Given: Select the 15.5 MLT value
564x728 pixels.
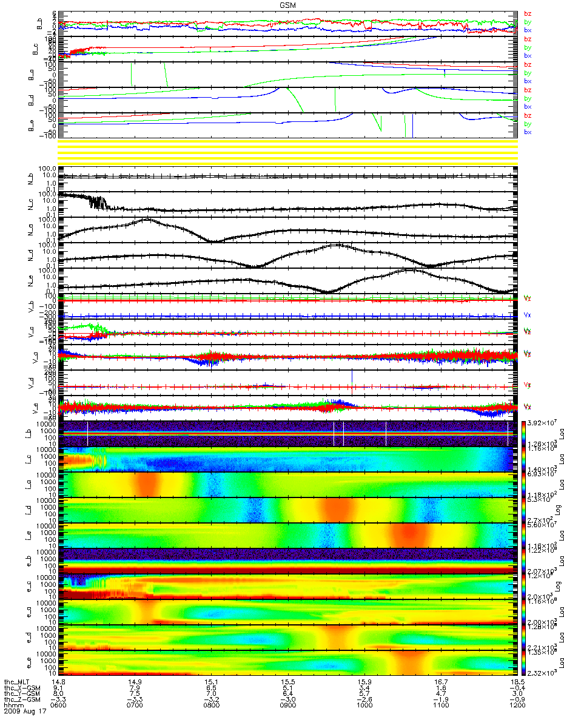Looking at the screenshot, I should click(x=287, y=682).
